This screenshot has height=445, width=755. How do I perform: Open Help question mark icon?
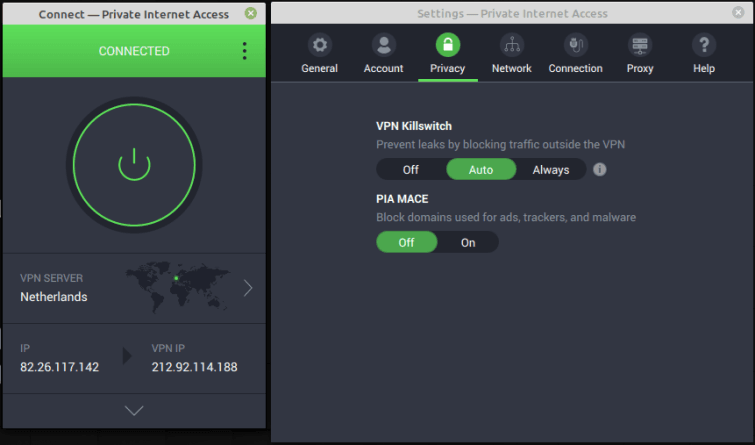[x=704, y=45]
